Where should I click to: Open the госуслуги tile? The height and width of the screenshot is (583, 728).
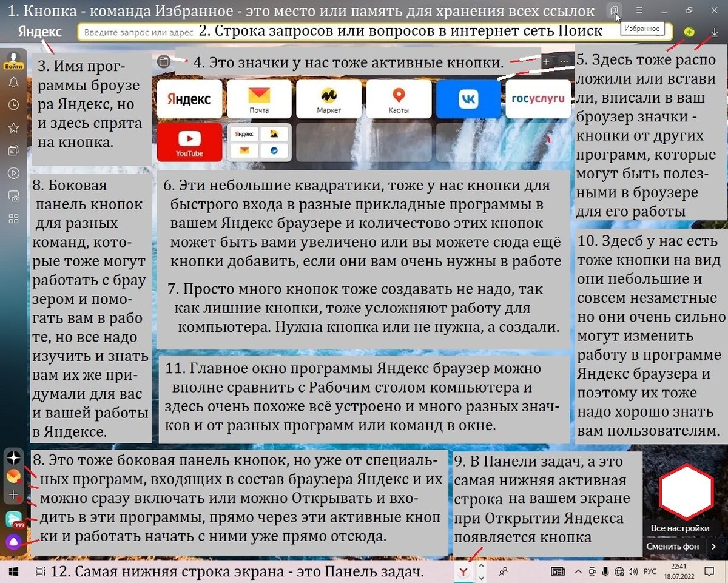(x=538, y=99)
